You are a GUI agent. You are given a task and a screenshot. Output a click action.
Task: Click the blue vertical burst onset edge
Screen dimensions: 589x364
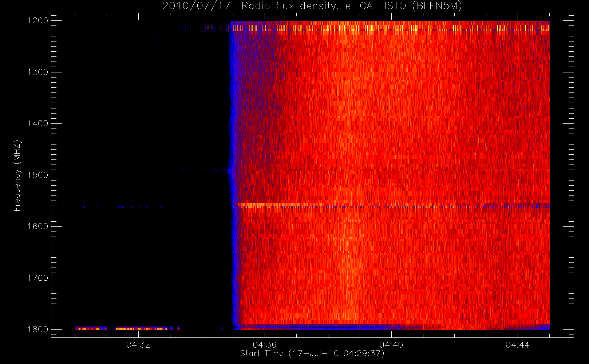tap(234, 175)
